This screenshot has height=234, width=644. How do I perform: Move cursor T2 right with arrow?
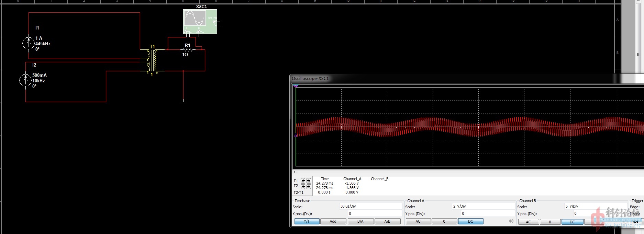(309, 187)
